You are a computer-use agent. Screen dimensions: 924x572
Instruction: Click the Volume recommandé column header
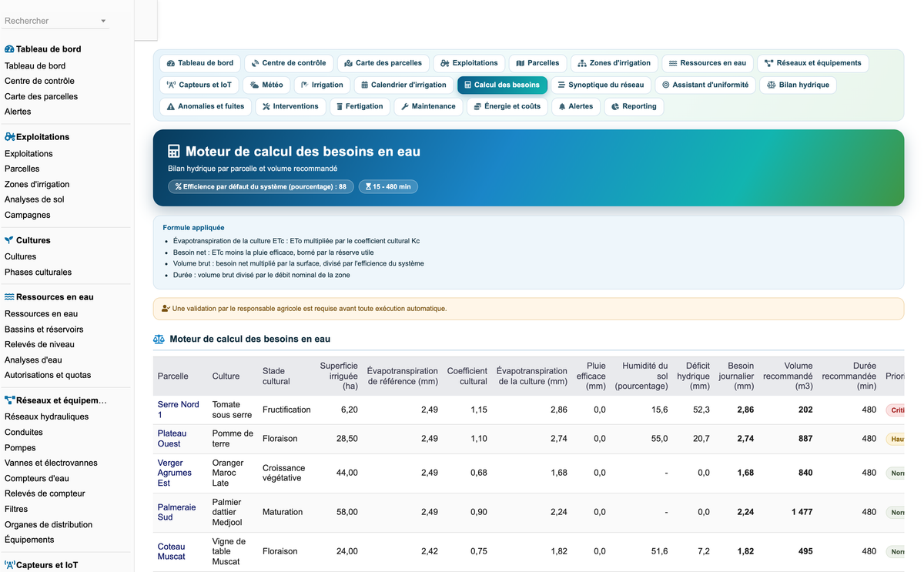788,376
